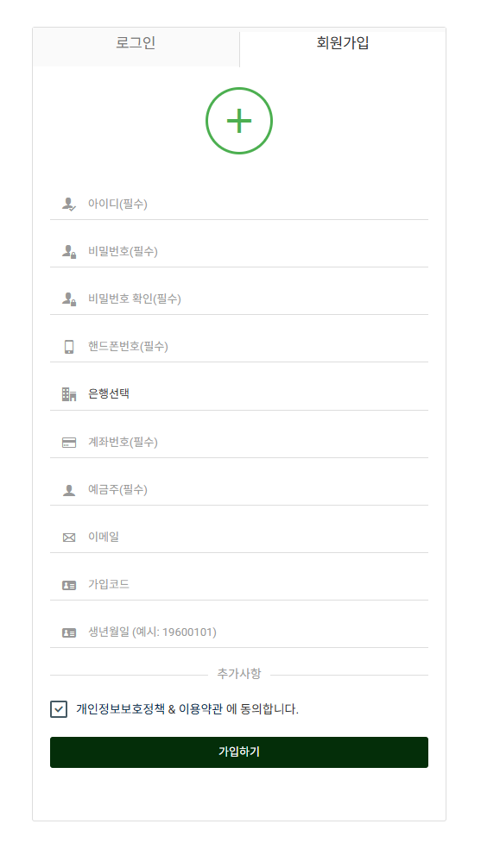Submit with the 가입하기 button

point(239,752)
